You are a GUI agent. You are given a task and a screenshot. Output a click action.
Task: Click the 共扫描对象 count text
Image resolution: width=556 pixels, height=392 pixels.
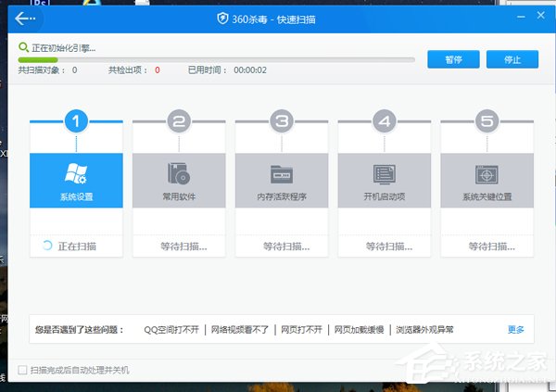pos(47,70)
